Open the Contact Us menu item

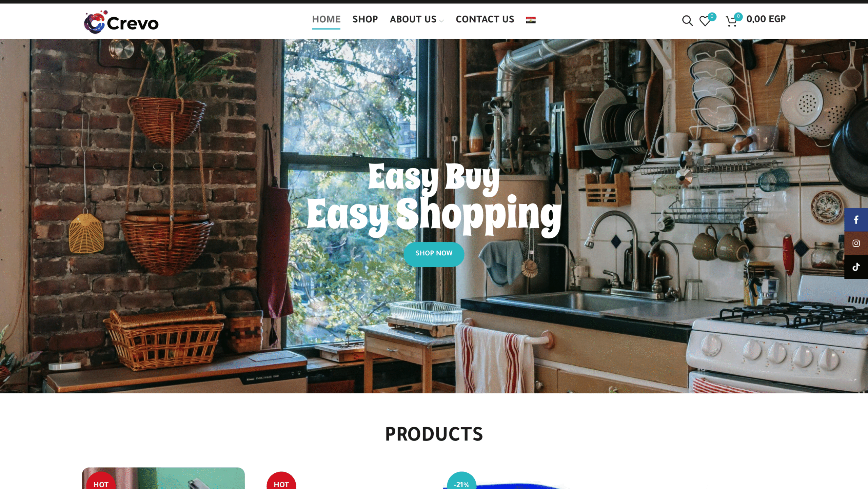tap(485, 19)
